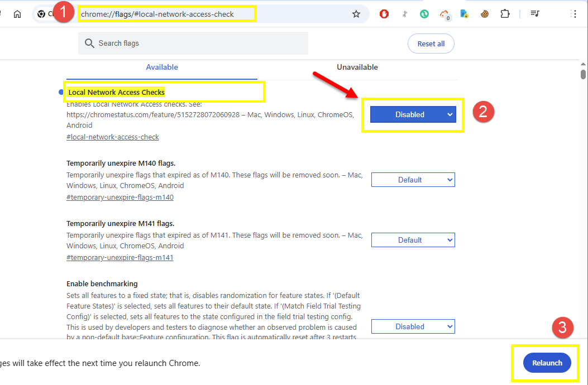The width and height of the screenshot is (588, 385).
Task: Click the Home button in the toolbar
Action: [17, 15]
